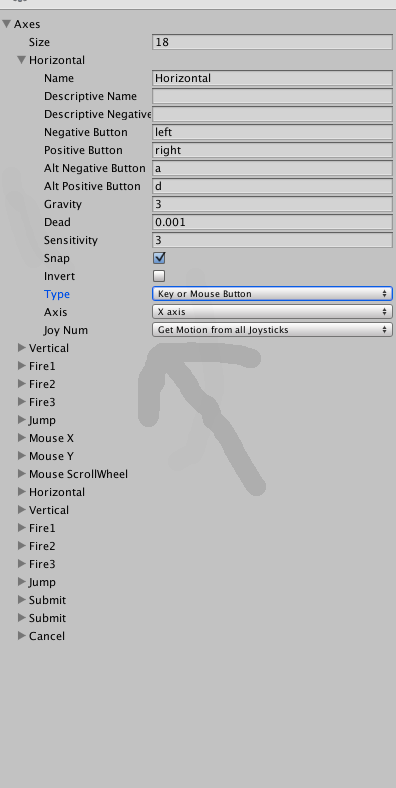This screenshot has height=788, width=396.
Task: Select the first Fire1 tree item
Action: (x=42, y=366)
